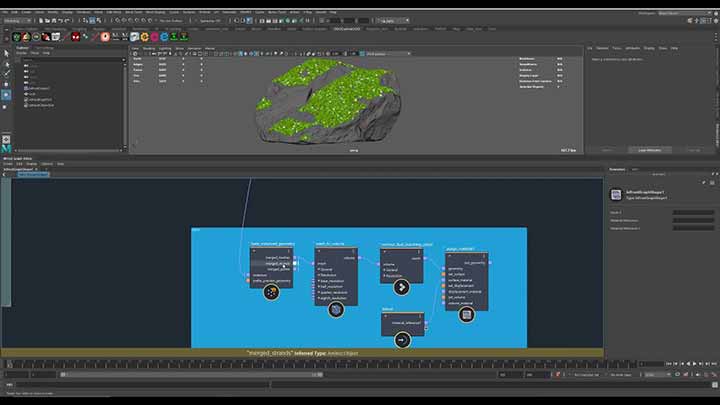720x405 pixels.
Task: Click the merged_strands output port
Action: [295, 263]
